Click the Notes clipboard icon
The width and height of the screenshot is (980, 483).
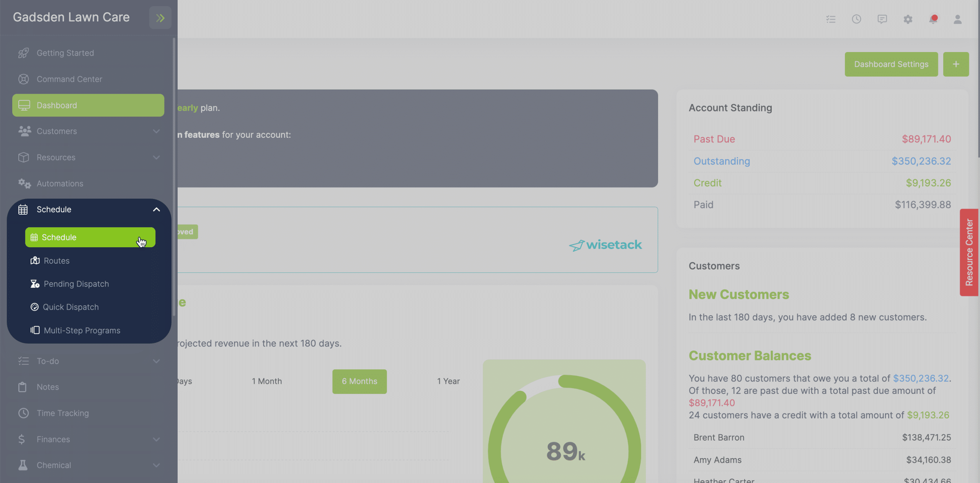[x=23, y=387]
